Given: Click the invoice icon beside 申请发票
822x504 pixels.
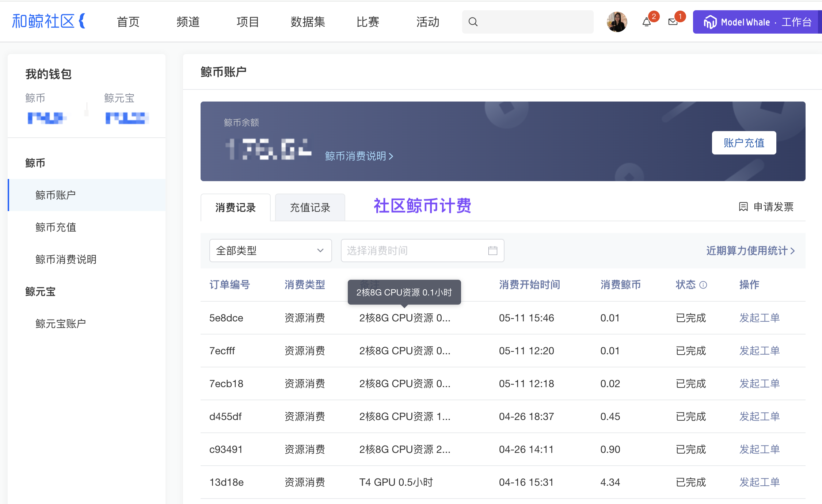Looking at the screenshot, I should [x=743, y=207].
